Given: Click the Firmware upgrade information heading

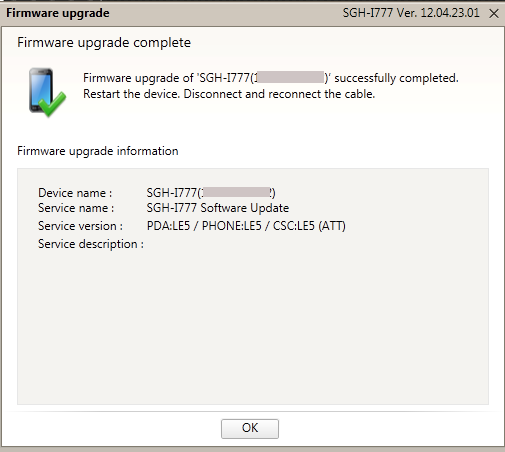Looking at the screenshot, I should pyautogui.click(x=98, y=151).
